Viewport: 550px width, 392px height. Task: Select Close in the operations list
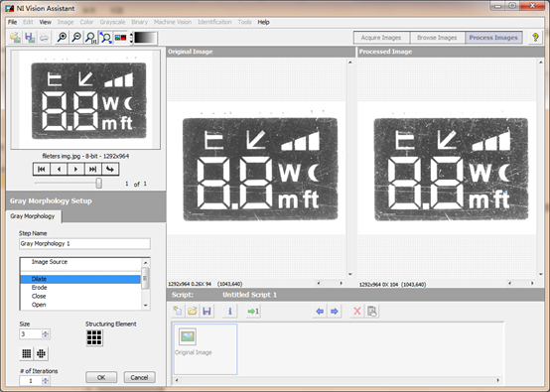pos(80,296)
